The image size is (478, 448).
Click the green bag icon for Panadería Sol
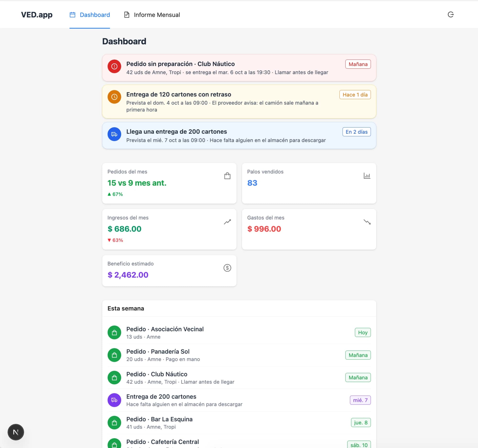click(x=114, y=355)
